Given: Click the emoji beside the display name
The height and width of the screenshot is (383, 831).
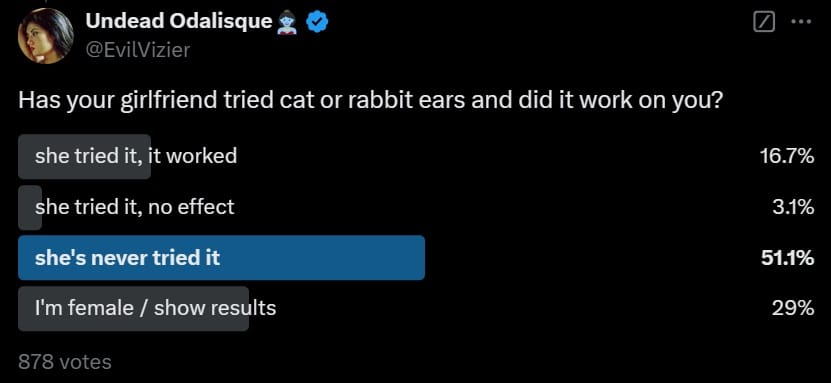Looking at the screenshot, I should tap(288, 22).
